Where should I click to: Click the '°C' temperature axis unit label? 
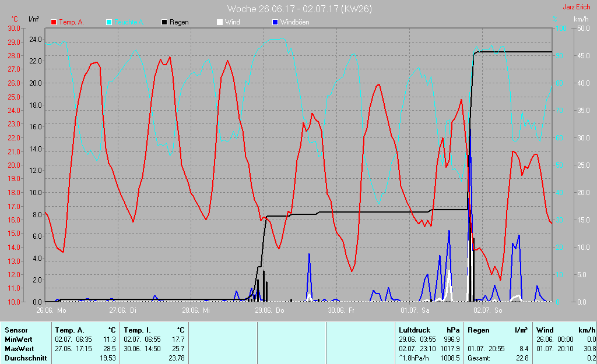15,19
